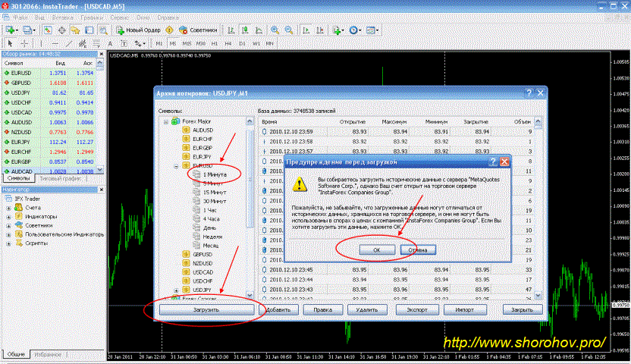This screenshot has width=631, height=364.
Task: Expand Индикаторы in the Navigator
Action: coord(8,217)
